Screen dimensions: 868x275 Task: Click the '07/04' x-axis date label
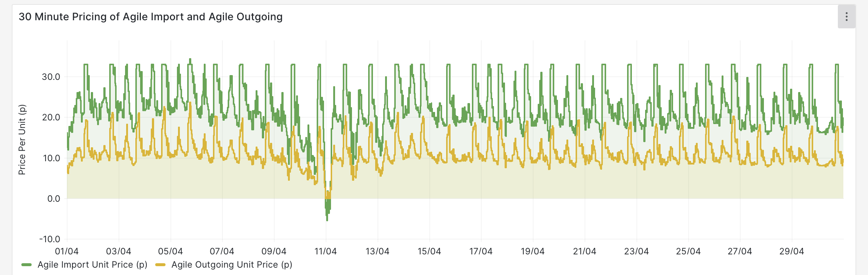tap(222, 251)
